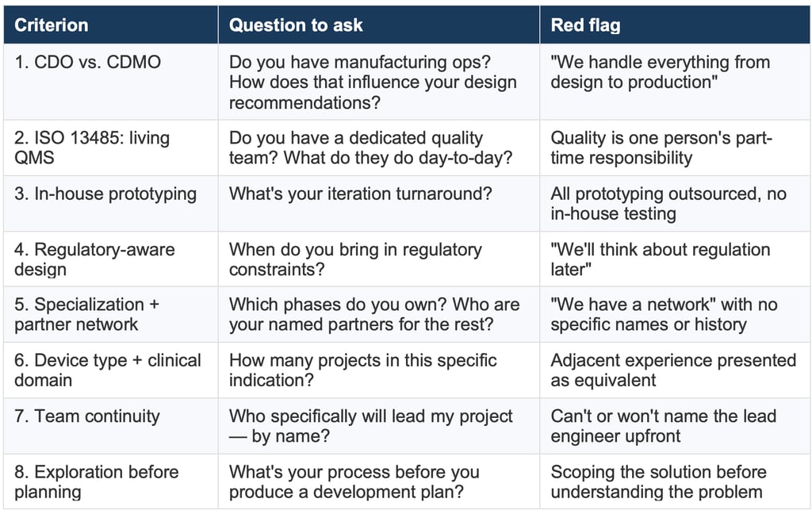Viewport: 812px width, 514px height.
Task: Select the "1. CDO vs. CDMO" cell
Action: tap(87, 62)
